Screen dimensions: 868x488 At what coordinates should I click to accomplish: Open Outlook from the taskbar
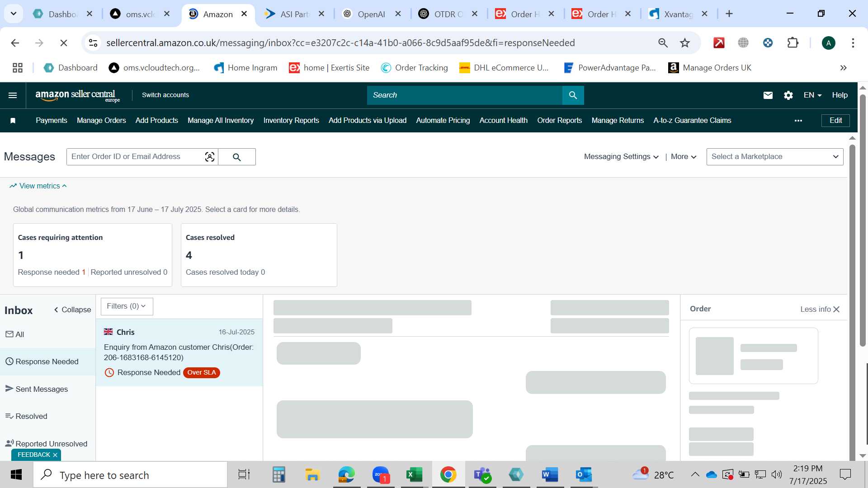point(584,475)
